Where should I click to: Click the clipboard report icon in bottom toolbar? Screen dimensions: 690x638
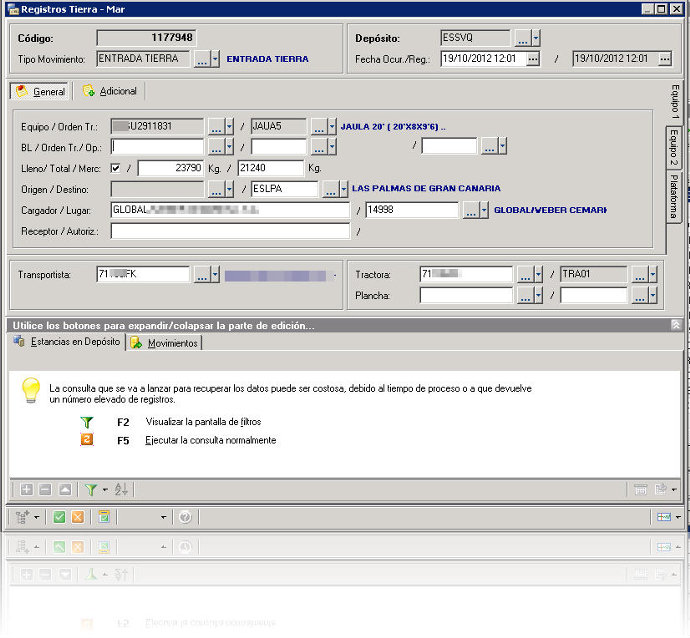point(104,517)
